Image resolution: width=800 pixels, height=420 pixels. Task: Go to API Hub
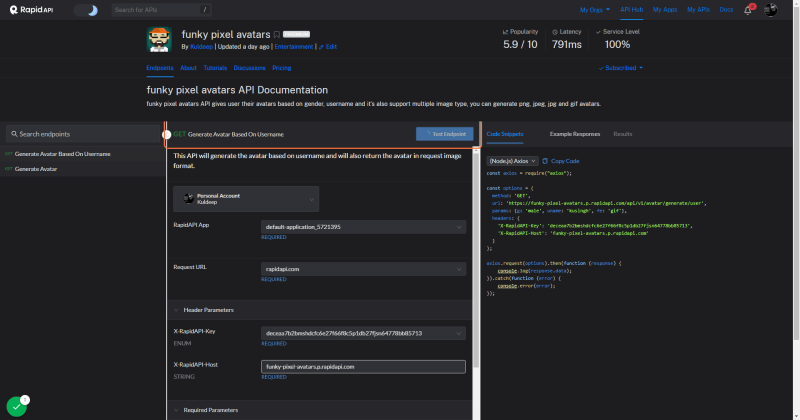(631, 10)
